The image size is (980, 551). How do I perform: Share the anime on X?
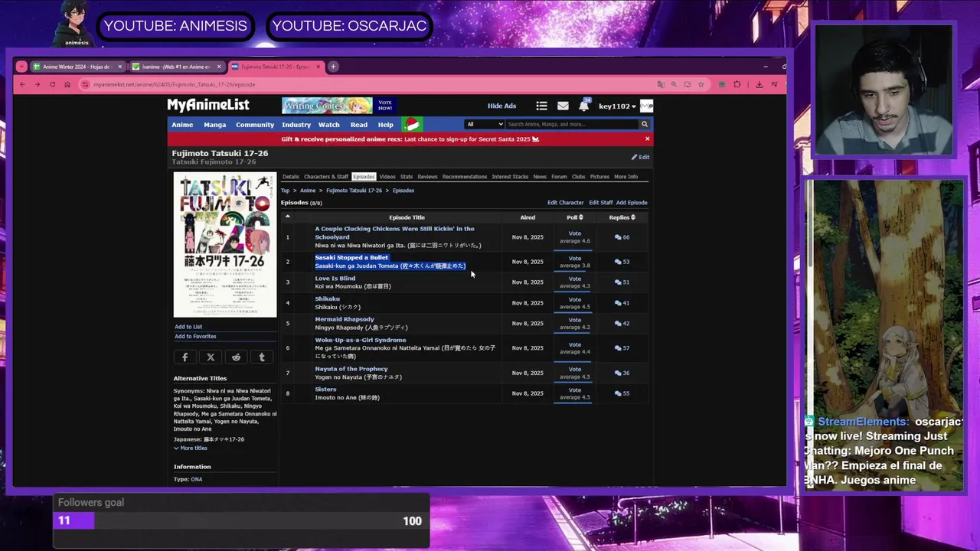[x=211, y=357]
